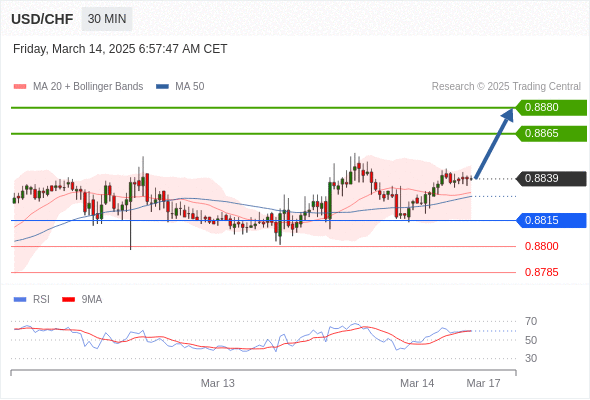
Task: Click the 0.8815 blue pivot label
Action: point(551,221)
